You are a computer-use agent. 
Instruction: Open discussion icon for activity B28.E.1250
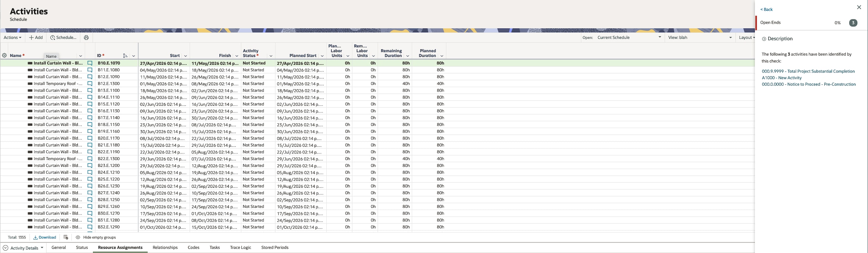coord(90,200)
